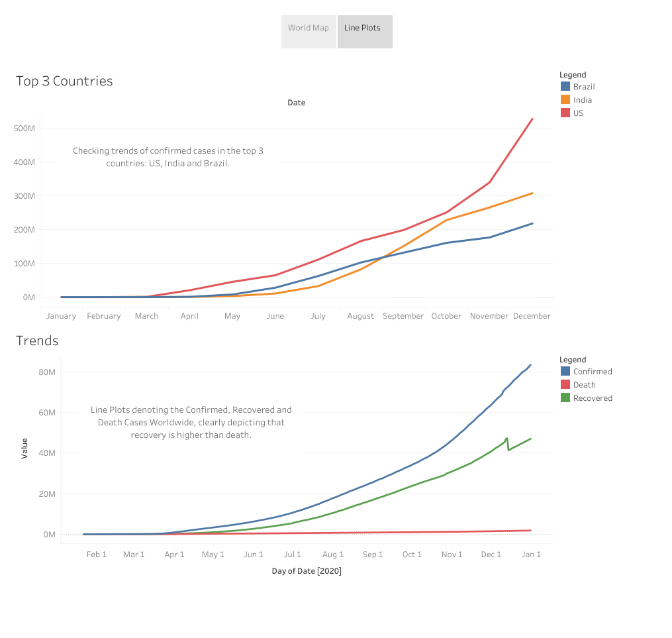Click the Death legend icon

564,384
